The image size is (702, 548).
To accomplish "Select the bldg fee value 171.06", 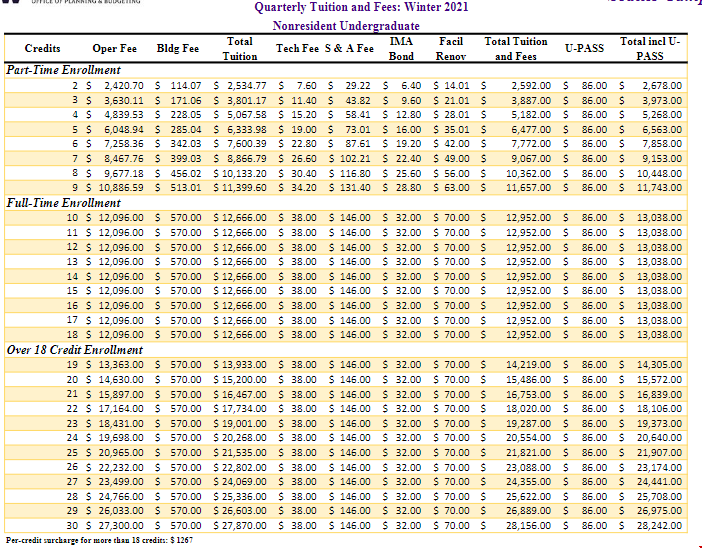I will coord(186,100).
